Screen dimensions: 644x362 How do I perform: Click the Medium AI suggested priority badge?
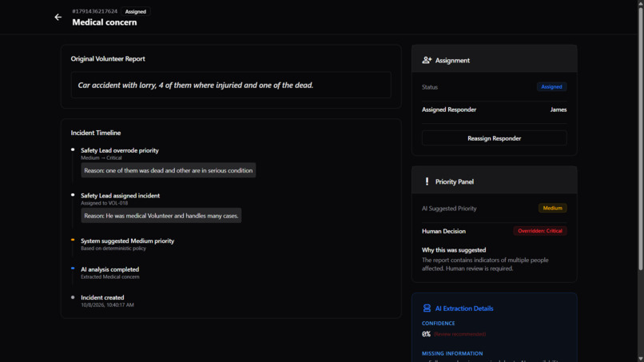click(x=552, y=208)
